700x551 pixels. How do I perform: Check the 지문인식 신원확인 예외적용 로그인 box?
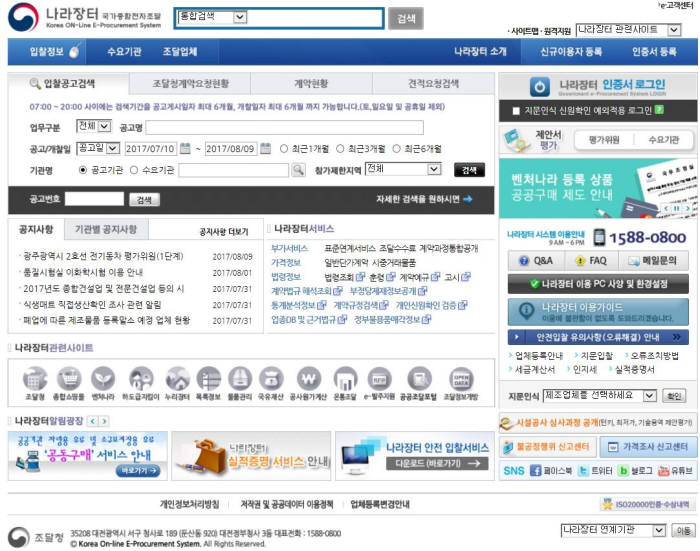point(516,110)
